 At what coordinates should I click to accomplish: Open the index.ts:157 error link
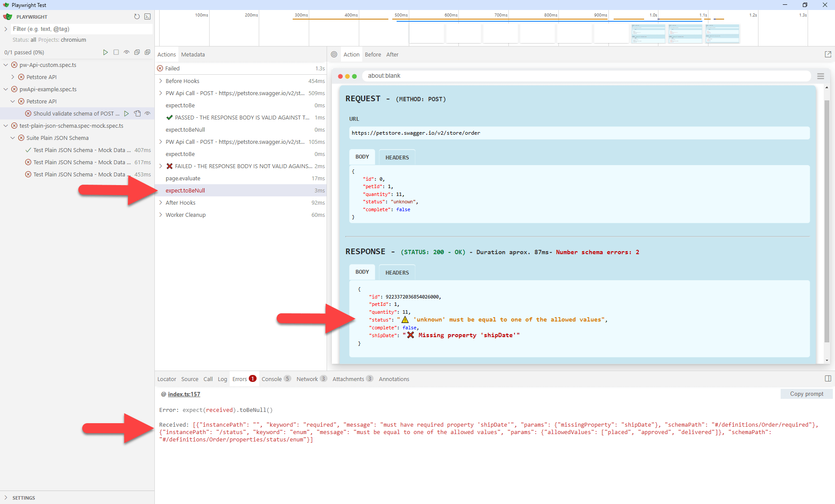coord(184,394)
